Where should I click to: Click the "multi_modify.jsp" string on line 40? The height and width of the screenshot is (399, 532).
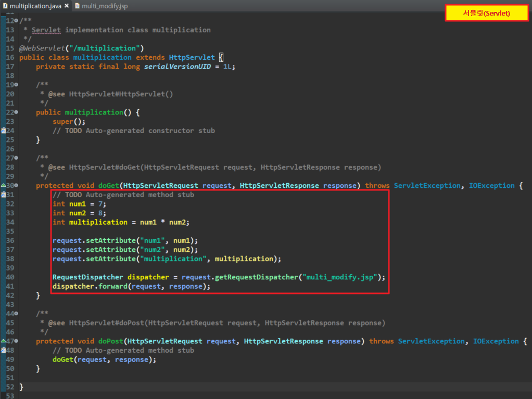tap(339, 277)
